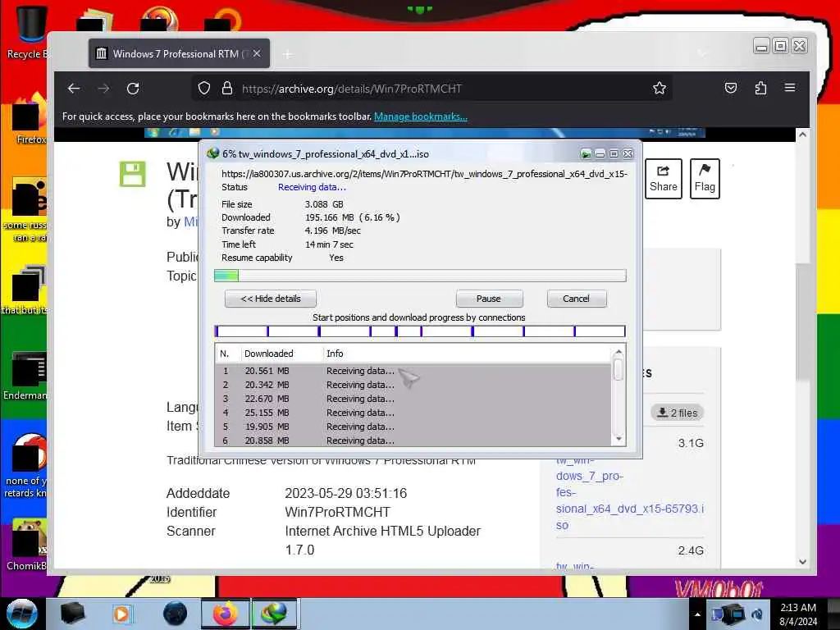Click the page scrollbar up arrow
Screen dimensions: 840x630
point(802,135)
